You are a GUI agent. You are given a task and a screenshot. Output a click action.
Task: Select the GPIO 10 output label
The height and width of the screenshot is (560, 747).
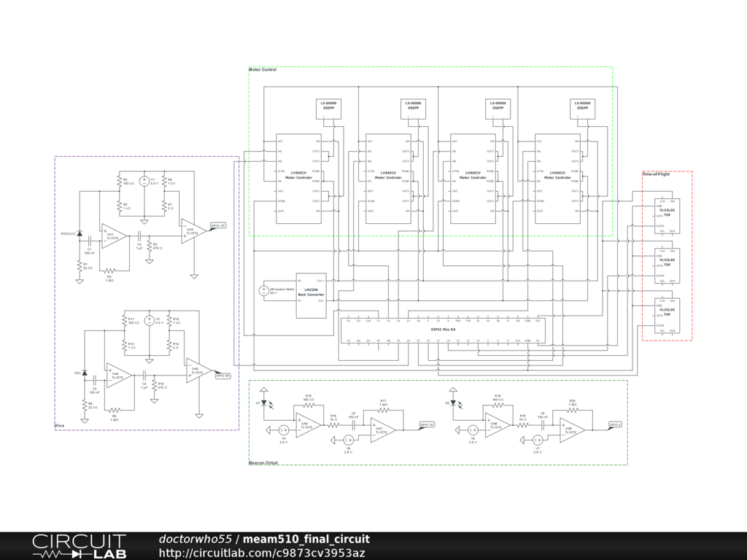pyautogui.click(x=427, y=424)
